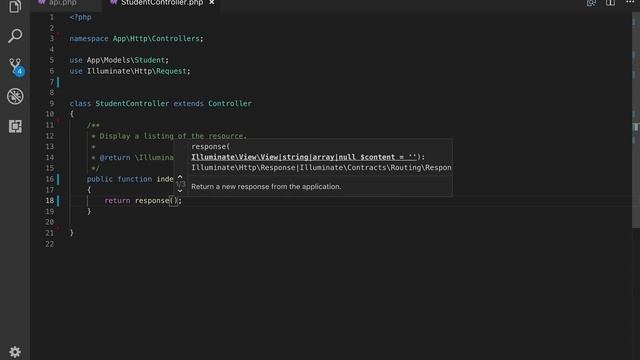Switch to the api.php tab
Image resolution: width=640 pixels, height=360 pixels.
coord(62,3)
